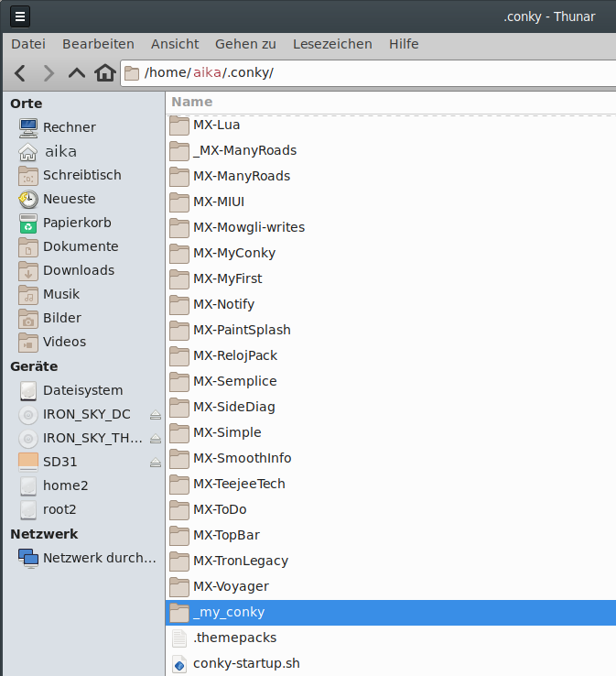616x676 pixels.
Task: Open the home2 drive
Action: click(x=53, y=485)
